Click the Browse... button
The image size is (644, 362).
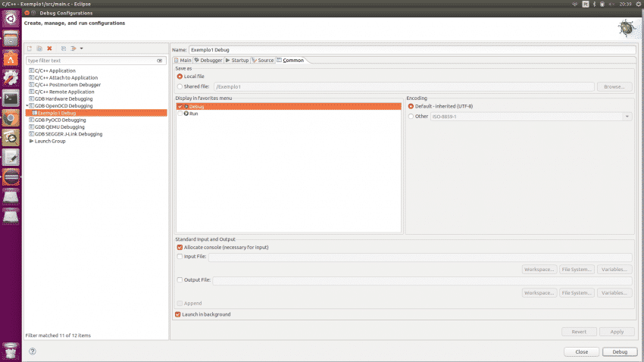tap(614, 86)
